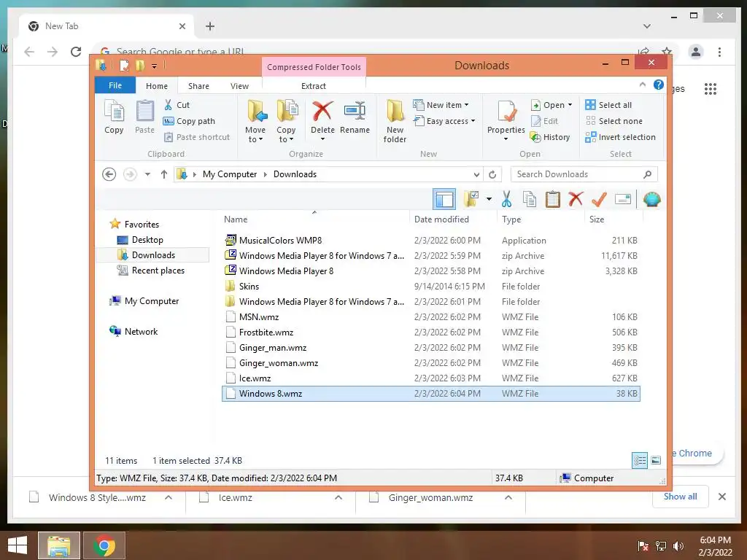Sort by Date modified column header
The width and height of the screenshot is (747, 560).
[x=441, y=219]
